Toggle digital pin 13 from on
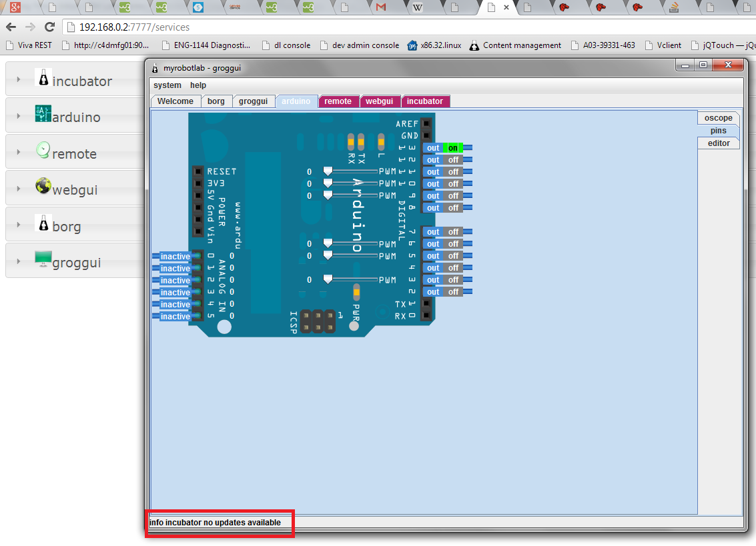This screenshot has width=756, height=546. click(452, 148)
